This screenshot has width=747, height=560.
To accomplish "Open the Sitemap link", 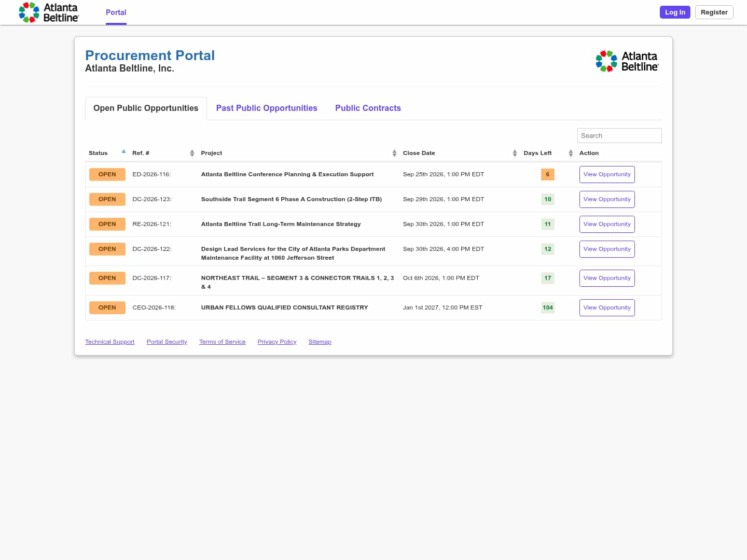I will (x=320, y=342).
